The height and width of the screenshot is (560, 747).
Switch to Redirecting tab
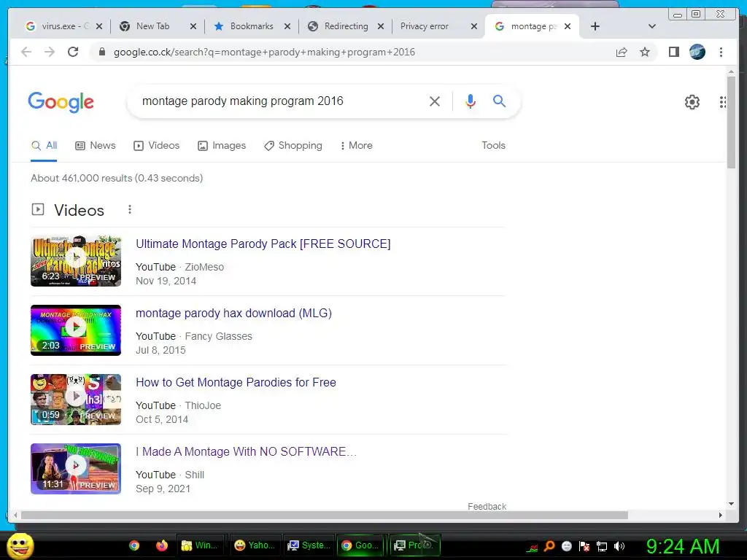tap(345, 26)
